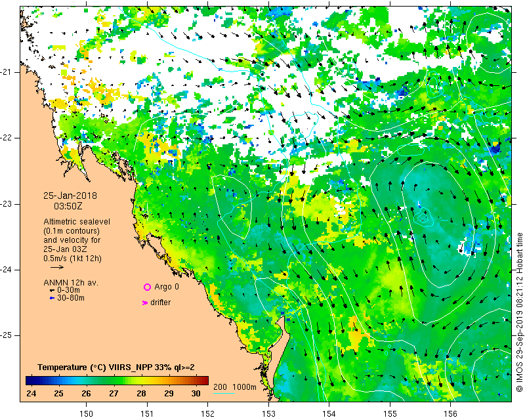Viewport: 525px width, 420px height.
Task: Click the '(0.1m contours)' text
Action: (72, 231)
